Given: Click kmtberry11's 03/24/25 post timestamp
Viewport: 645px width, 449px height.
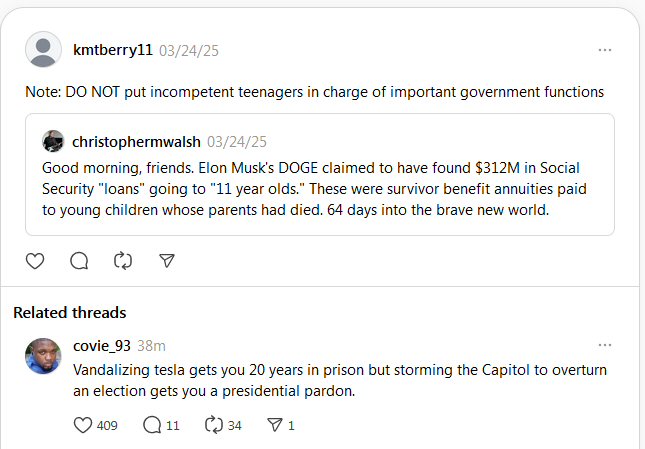Looking at the screenshot, I should coord(189,50).
